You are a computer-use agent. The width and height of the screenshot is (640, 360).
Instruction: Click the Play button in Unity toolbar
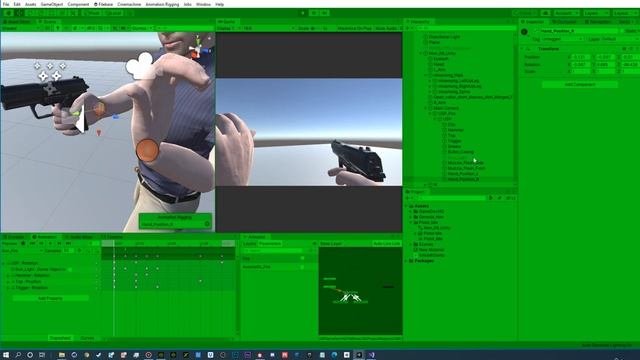point(303,13)
